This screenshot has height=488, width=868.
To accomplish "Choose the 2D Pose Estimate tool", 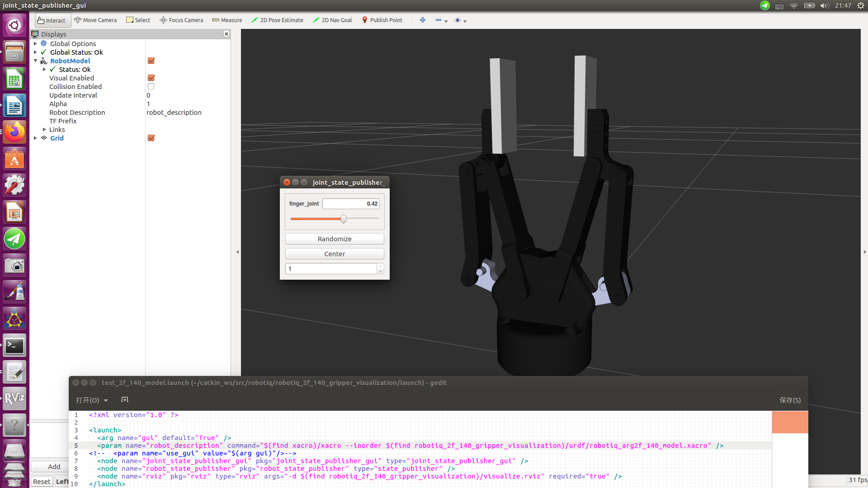I will [x=277, y=20].
